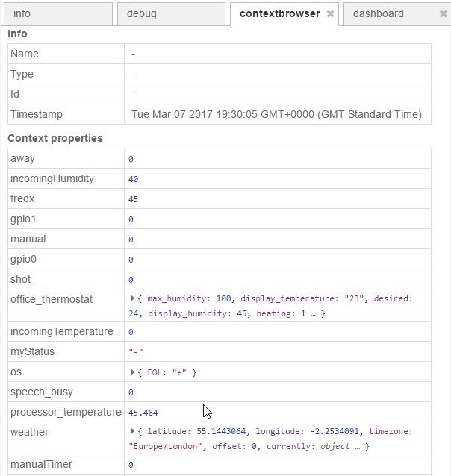Select the contextbrowser tab

[279, 13]
